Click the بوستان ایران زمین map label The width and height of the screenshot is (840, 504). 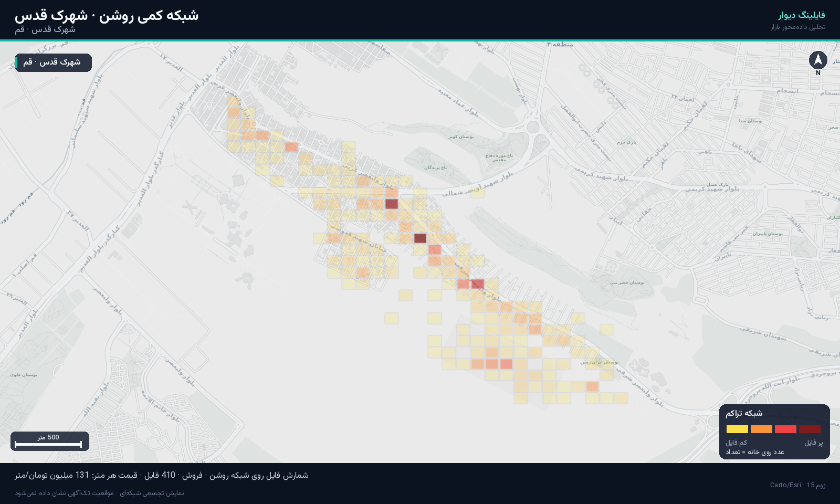[x=600, y=362]
